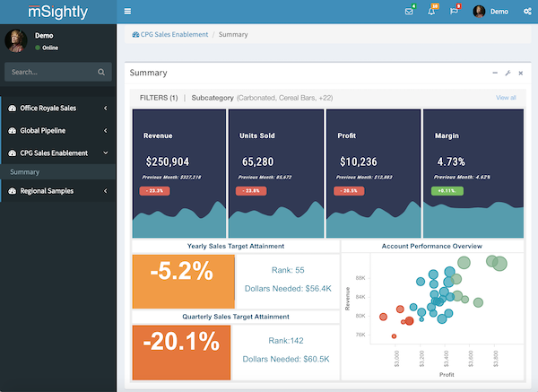Click the Units Sold -23.8% badge
The height and width of the screenshot is (392, 538).
[x=251, y=190]
